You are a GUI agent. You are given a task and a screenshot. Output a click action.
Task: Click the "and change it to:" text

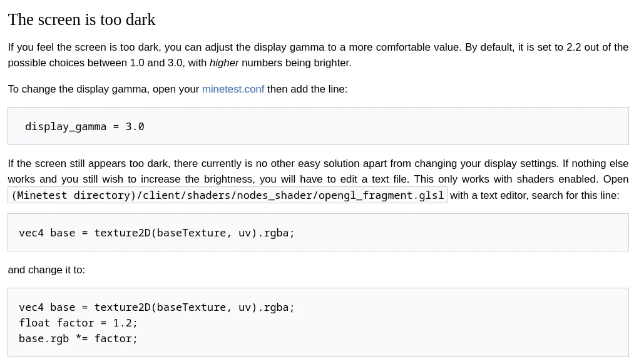tap(46, 270)
